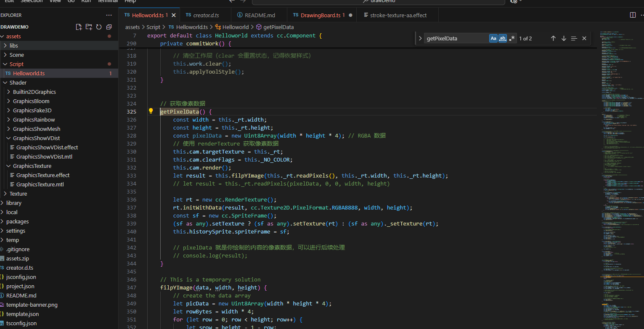Image resolution: width=644 pixels, height=329 pixels.
Task: Open the stroke-texture-aa.effect tab
Action: tap(398, 15)
